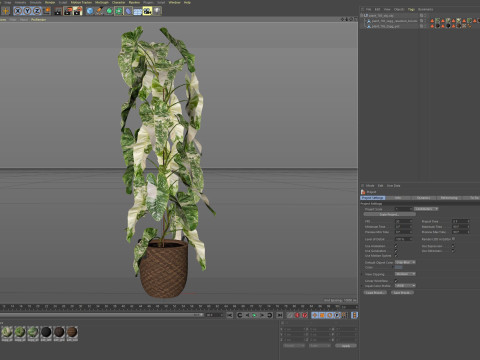This screenshot has width=480, height=360.
Task: Click the Save Preset button
Action: [402, 293]
